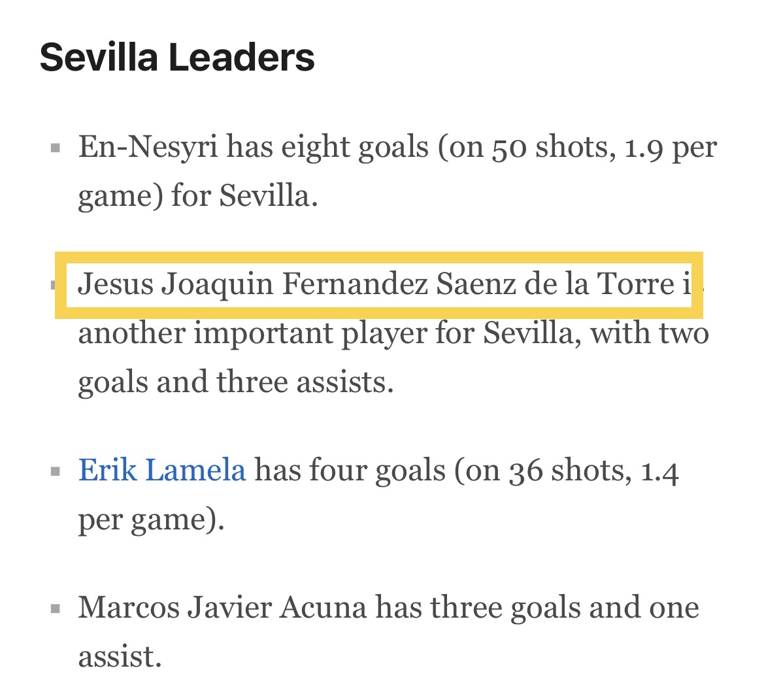Click 'Saenz de la Torre' text
The image size is (764, 700).
555,284
